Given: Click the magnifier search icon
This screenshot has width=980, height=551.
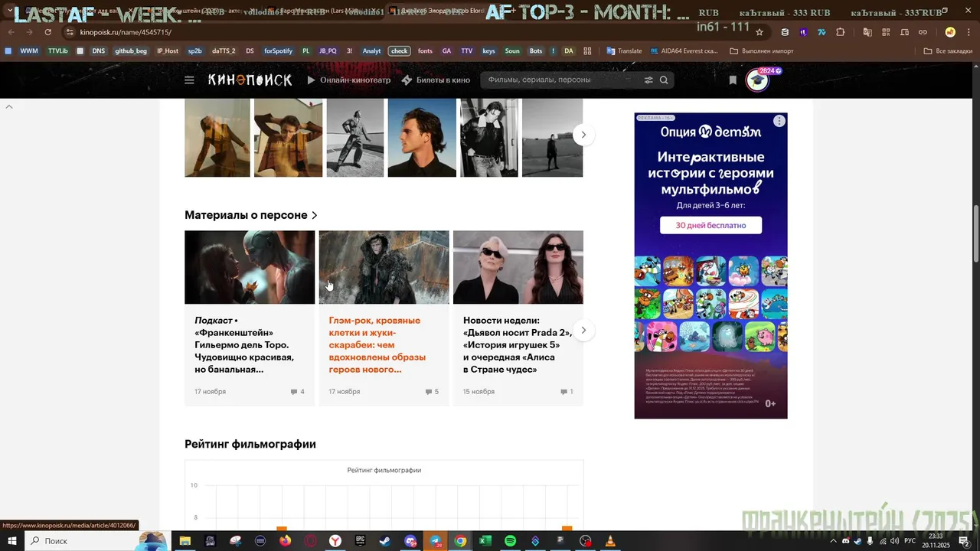Looking at the screenshot, I should click(664, 80).
